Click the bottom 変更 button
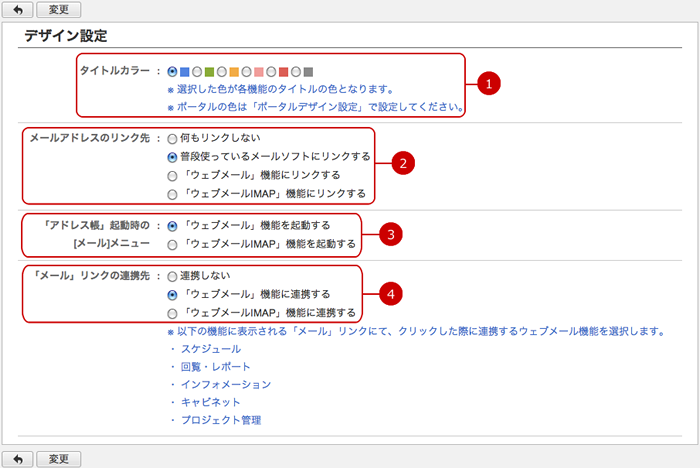Screen dimensions: 700x468 pyautogui.click(x=58, y=459)
